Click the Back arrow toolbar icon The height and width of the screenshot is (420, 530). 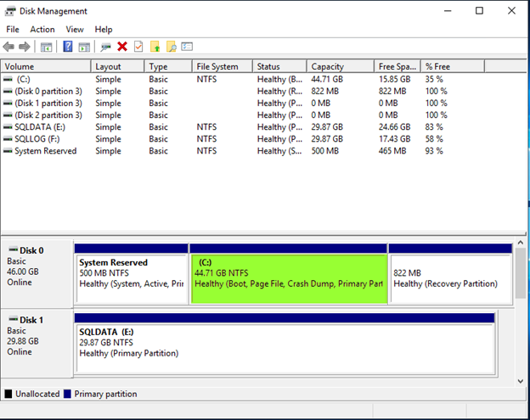[x=8, y=47]
